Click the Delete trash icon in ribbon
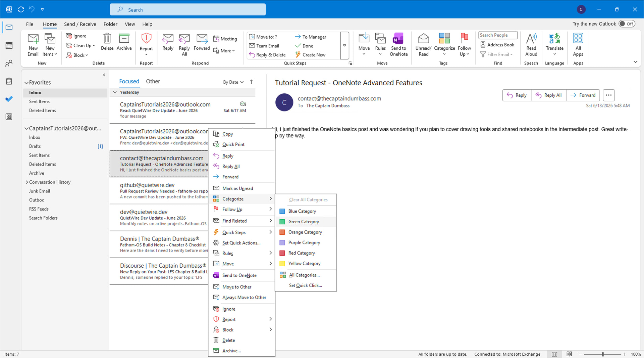The image size is (644, 358). click(107, 38)
